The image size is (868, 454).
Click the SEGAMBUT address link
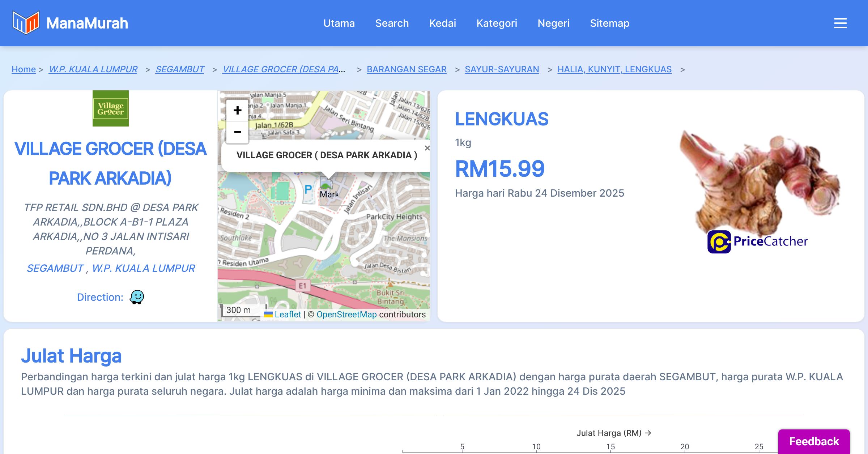click(x=55, y=268)
